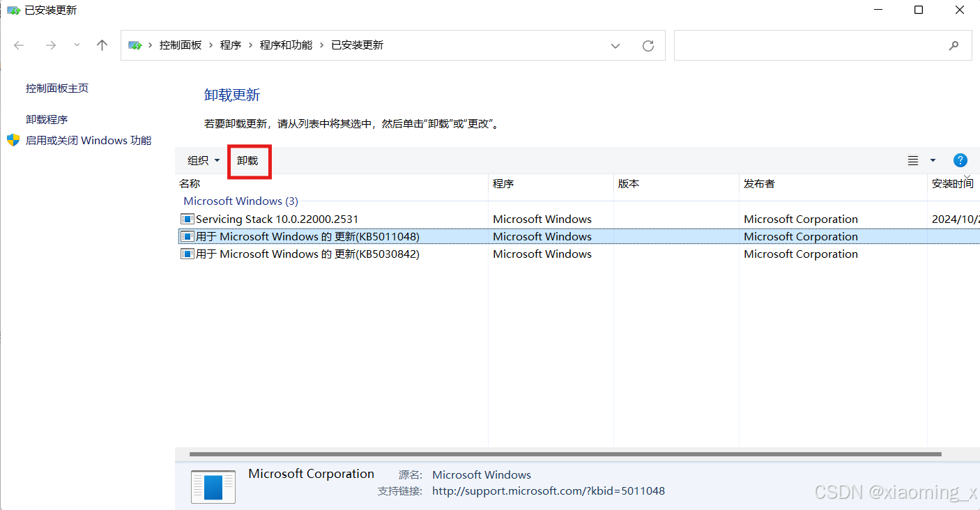Click the window icon in title bar

click(13, 10)
